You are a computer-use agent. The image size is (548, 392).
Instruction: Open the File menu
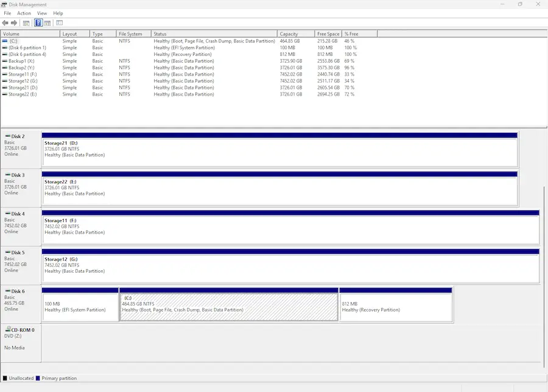[x=7, y=13]
